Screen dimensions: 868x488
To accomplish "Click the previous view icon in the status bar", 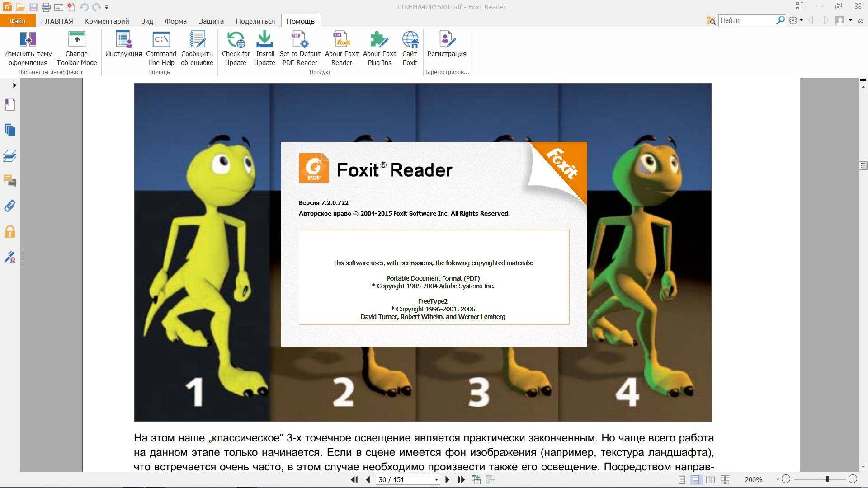I will coord(476,480).
